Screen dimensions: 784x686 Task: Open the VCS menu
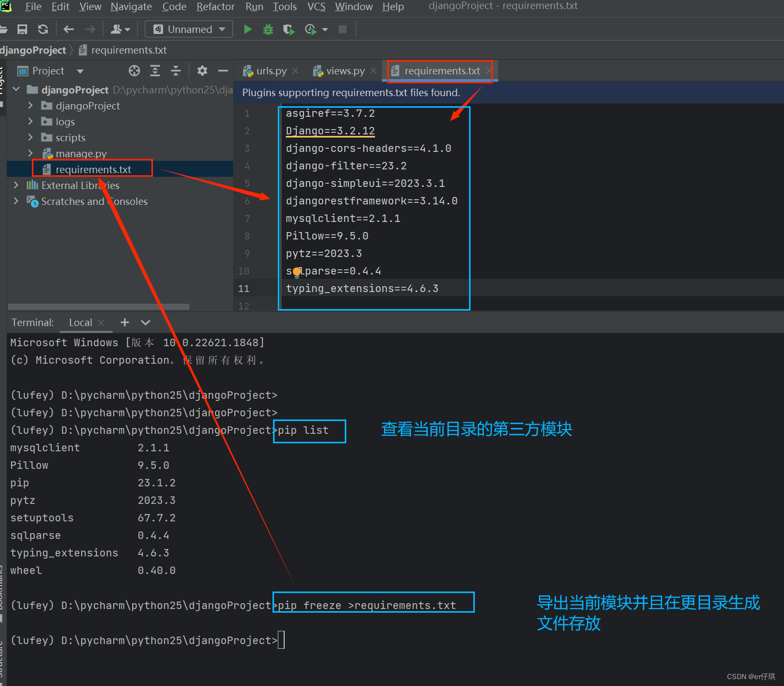pyautogui.click(x=317, y=6)
